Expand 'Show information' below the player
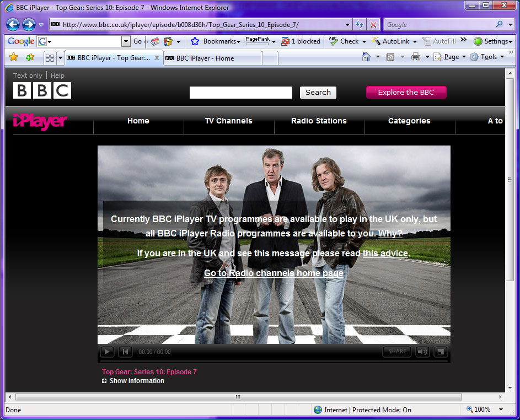Viewport: 520px width, 420px height. pyautogui.click(x=133, y=381)
